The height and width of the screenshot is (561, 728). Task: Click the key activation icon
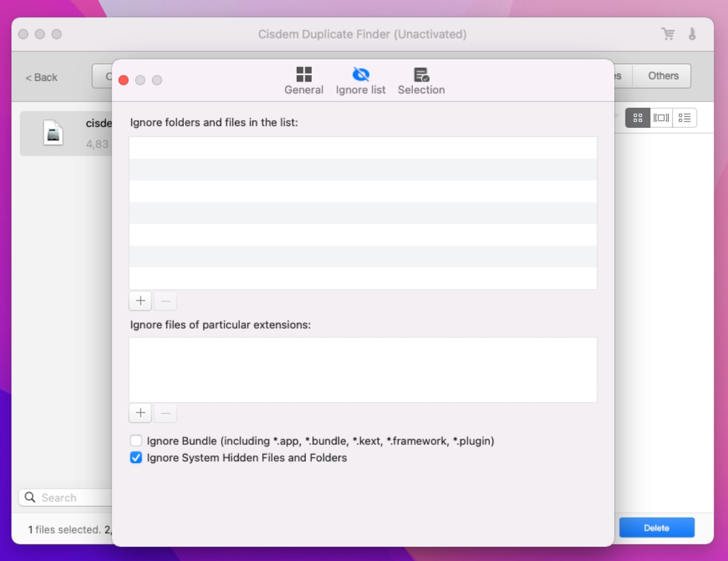click(x=691, y=34)
